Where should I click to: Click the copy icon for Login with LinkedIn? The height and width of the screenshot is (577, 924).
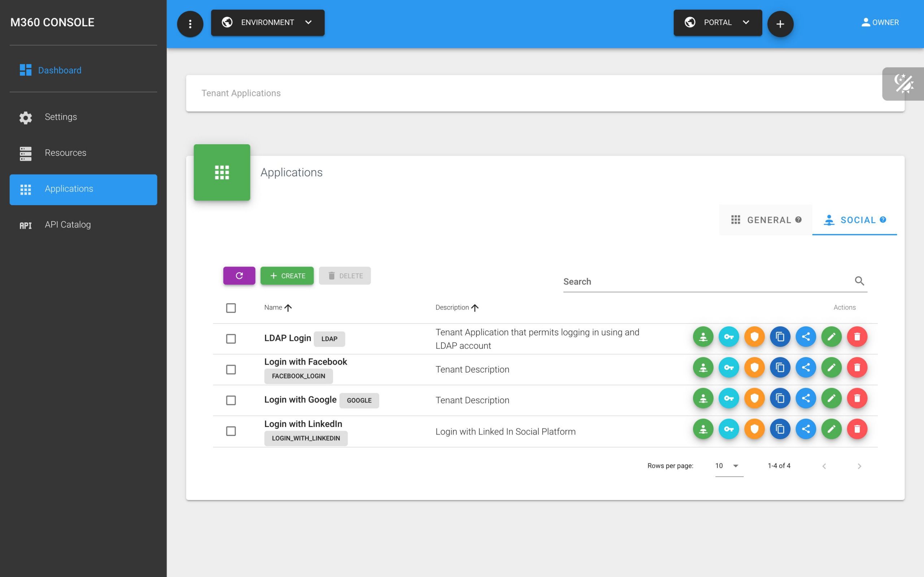(x=780, y=429)
